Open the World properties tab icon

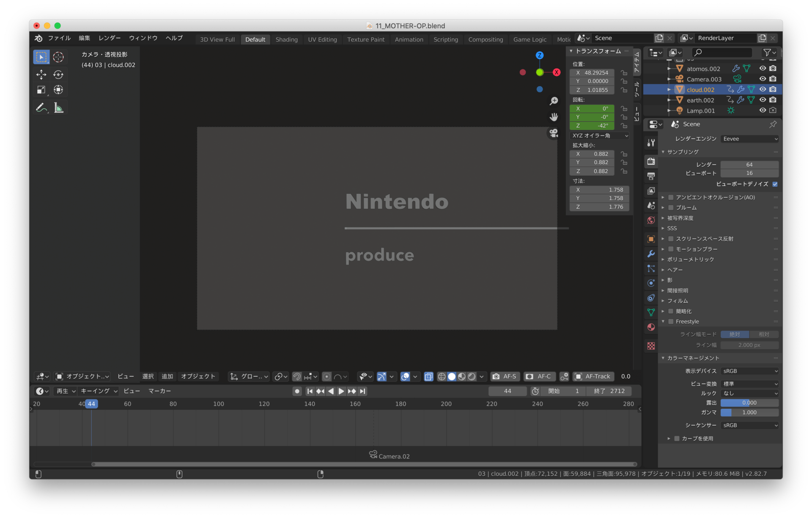[651, 220]
